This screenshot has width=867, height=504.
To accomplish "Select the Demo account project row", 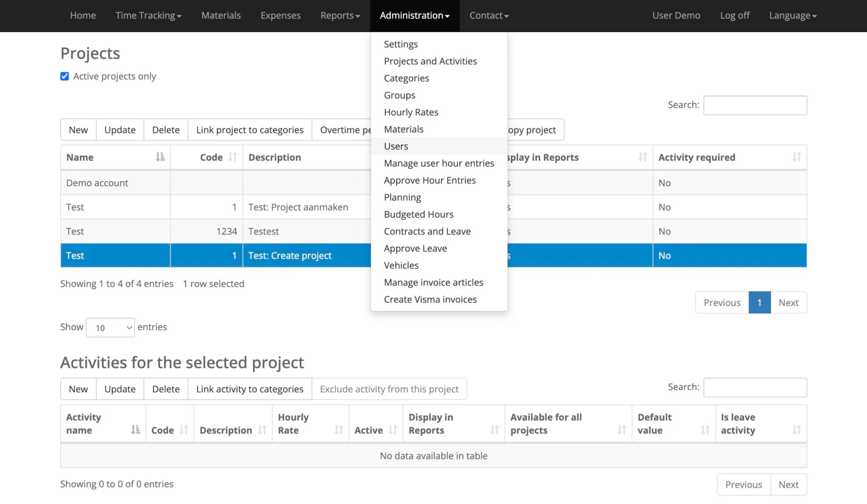I will click(x=97, y=183).
